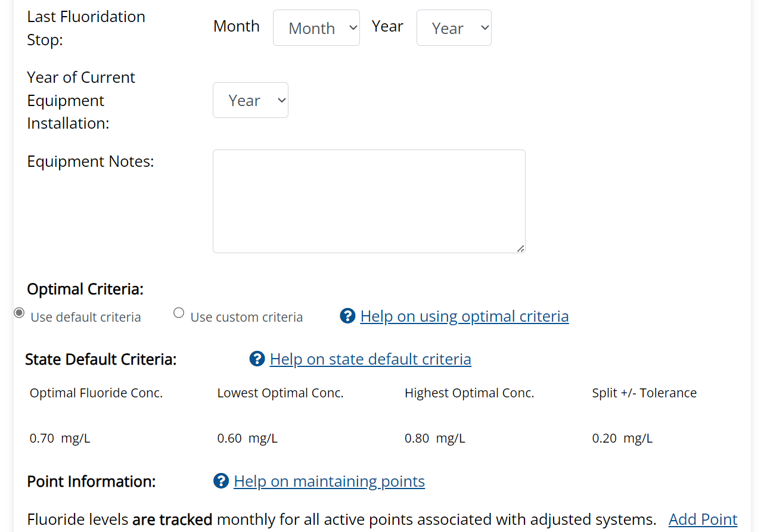The height and width of the screenshot is (532, 764).
Task: Choose the 'Use custom criteria' radio option
Action: pos(179,313)
